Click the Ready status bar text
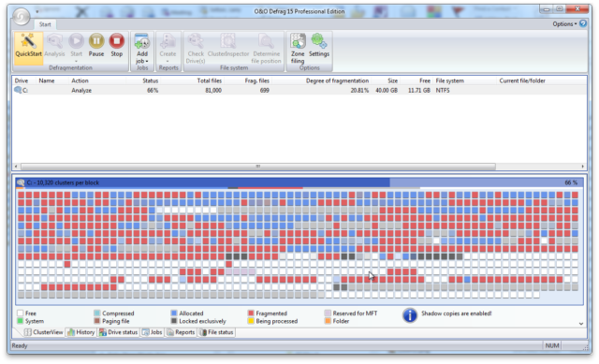 point(20,345)
